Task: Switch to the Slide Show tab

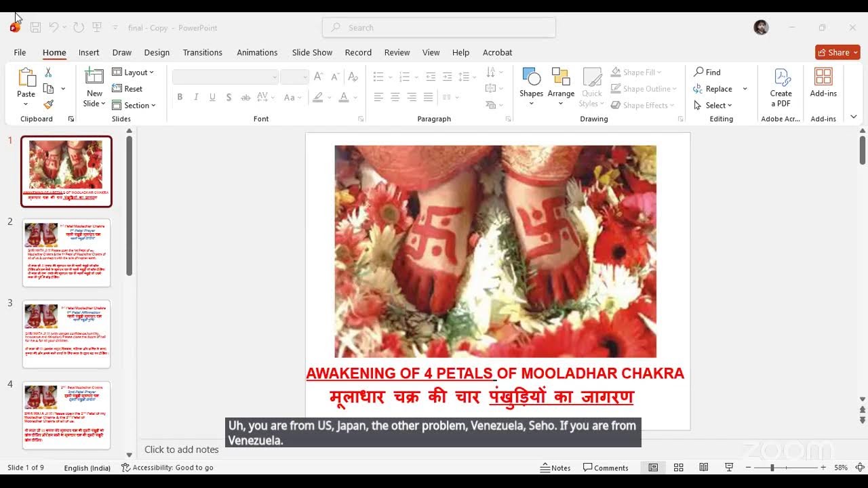Action: [312, 52]
